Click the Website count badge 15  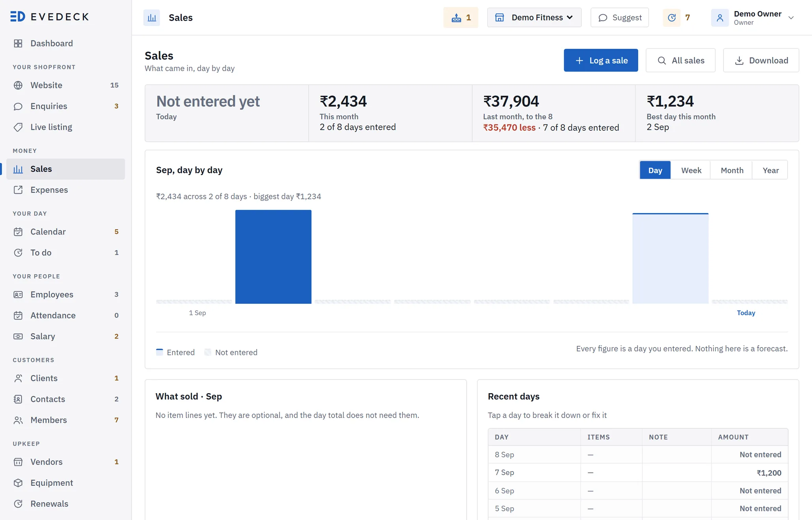pyautogui.click(x=114, y=85)
